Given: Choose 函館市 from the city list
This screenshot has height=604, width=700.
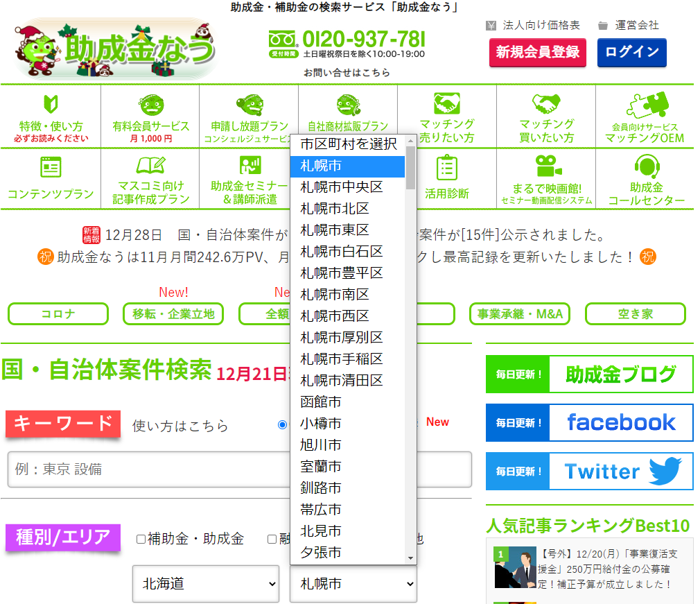Looking at the screenshot, I should 321,402.
